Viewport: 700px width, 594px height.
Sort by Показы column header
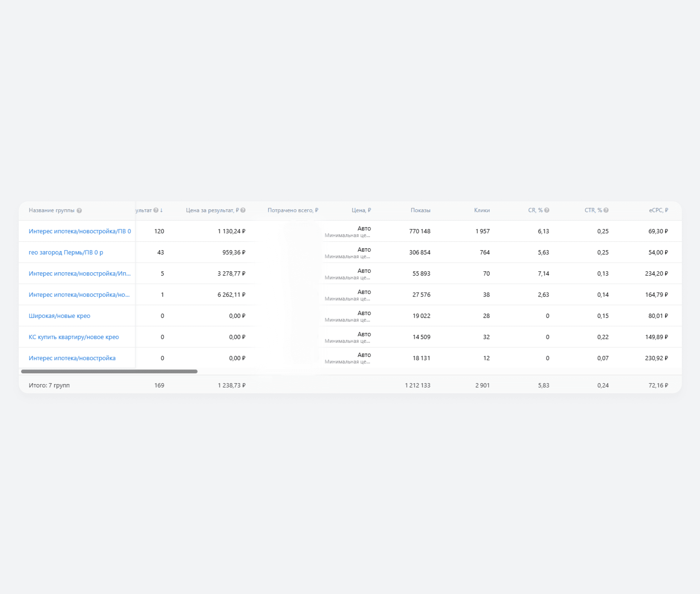coord(420,210)
